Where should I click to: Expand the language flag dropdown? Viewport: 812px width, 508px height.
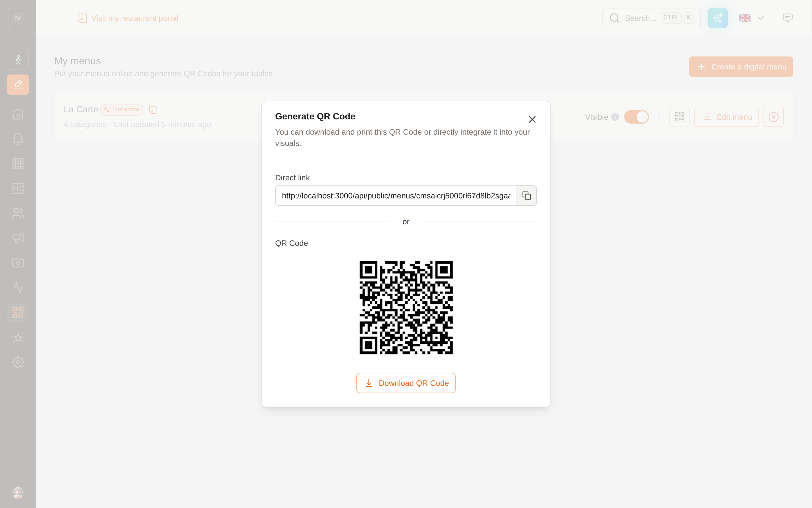752,18
